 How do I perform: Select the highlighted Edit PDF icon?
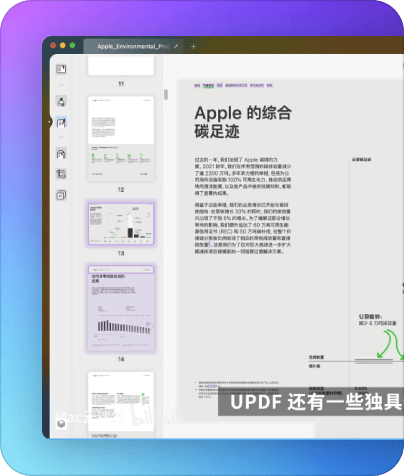(61, 122)
